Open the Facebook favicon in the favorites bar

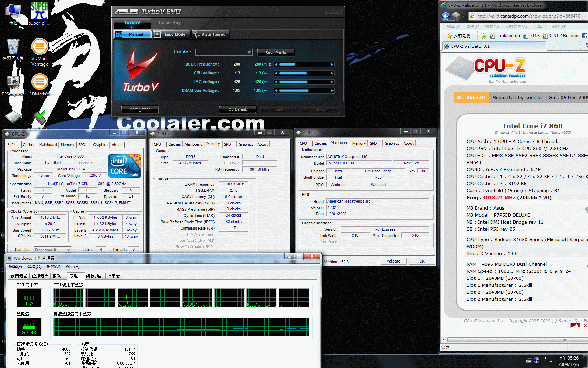584,36
